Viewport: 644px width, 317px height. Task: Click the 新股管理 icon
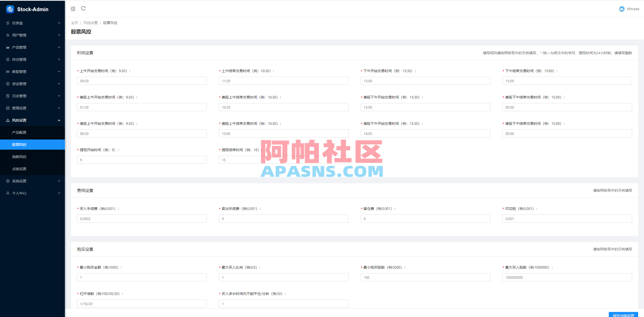8,71
